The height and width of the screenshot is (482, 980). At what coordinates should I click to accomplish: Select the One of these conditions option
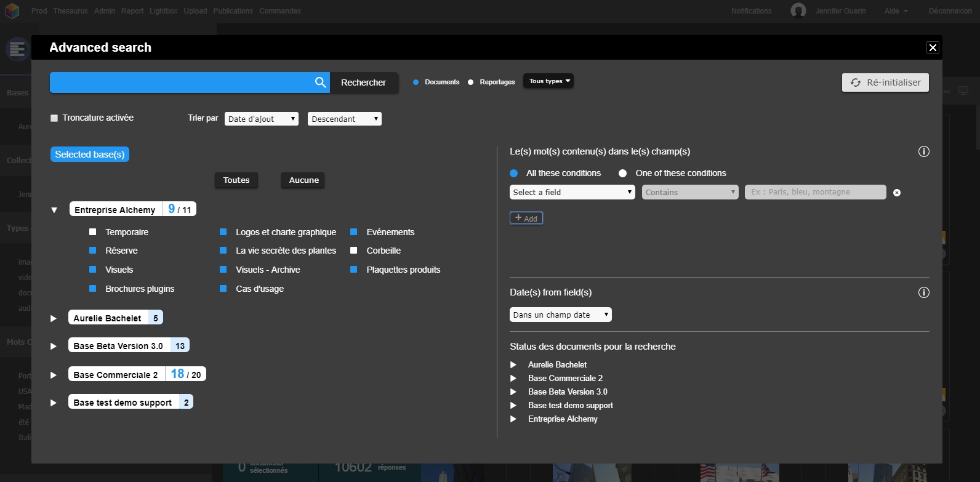[x=622, y=174]
